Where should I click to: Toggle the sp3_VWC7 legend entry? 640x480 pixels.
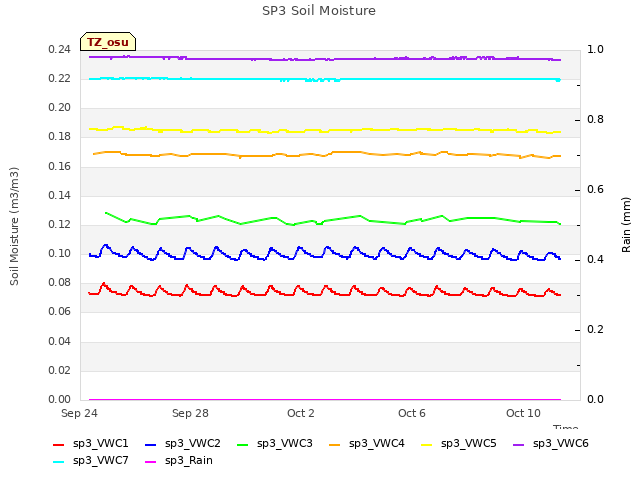[91, 460]
